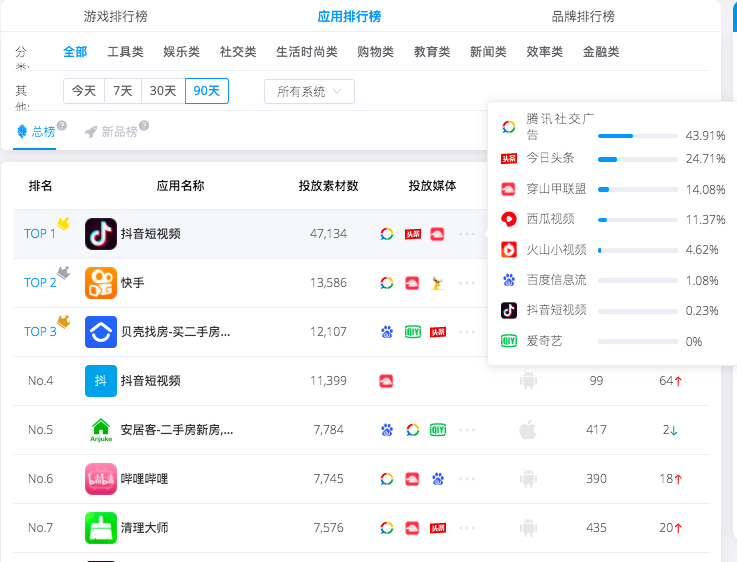Filter by 生活时尚类 category
The height and width of the screenshot is (562, 737).
(306, 52)
